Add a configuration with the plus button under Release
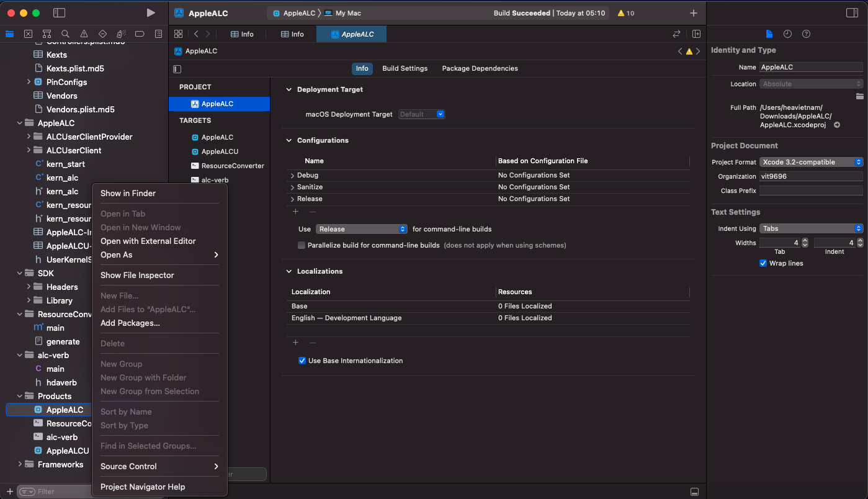This screenshot has width=868, height=499. click(295, 212)
